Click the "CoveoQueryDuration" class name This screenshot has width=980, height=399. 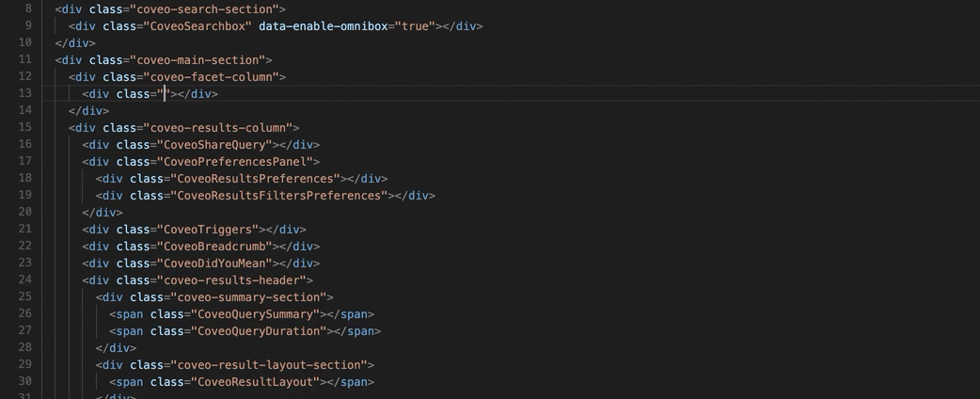(259, 330)
